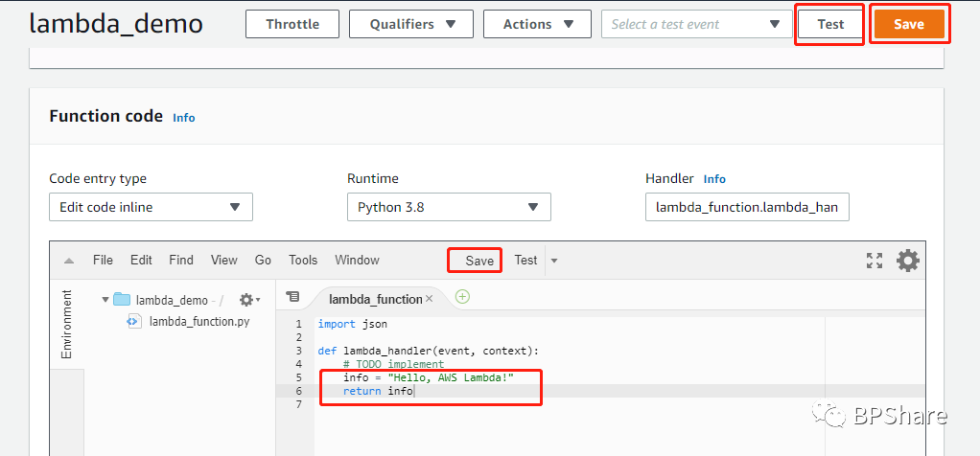The height and width of the screenshot is (456, 980).
Task: Open the Qualifiers dropdown
Action: tap(413, 24)
